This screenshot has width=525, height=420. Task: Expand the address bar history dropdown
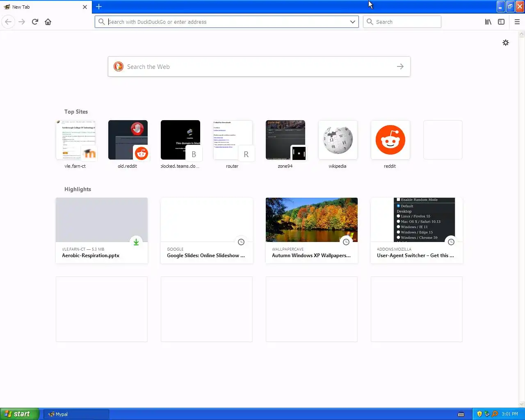(x=352, y=22)
